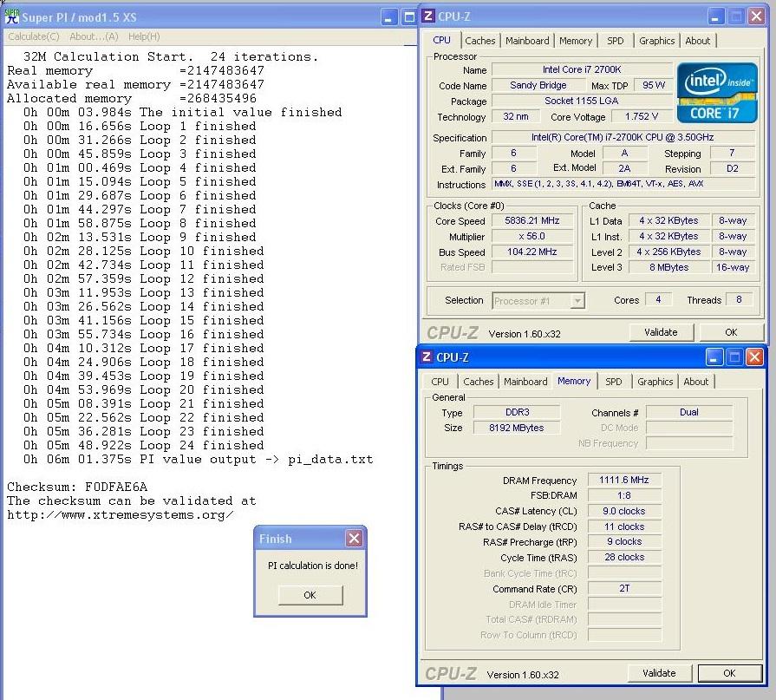Switch to Mainboard tab in top CPU-Z window

tap(527, 41)
